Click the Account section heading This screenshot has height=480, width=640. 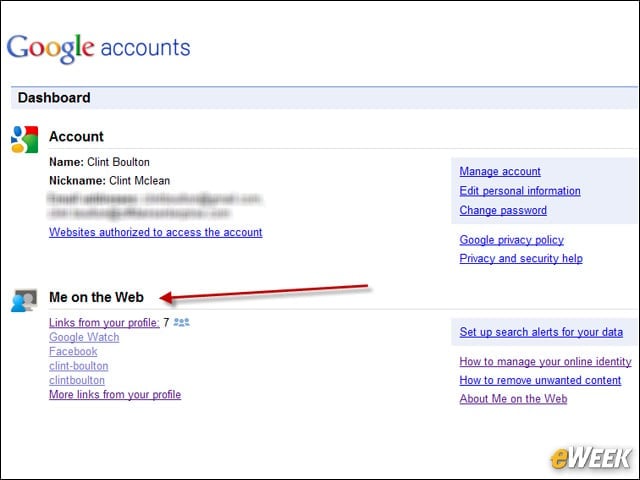click(76, 136)
